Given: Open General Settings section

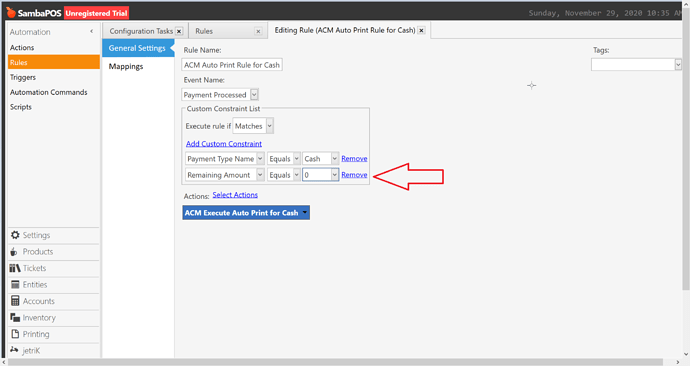Looking at the screenshot, I should 137,48.
